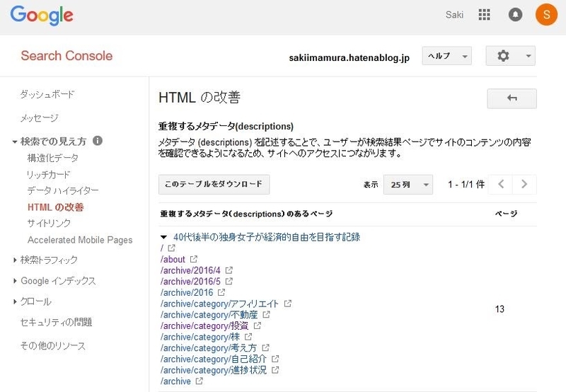Open external link icon next to /about
The height and width of the screenshot is (392, 566).
(193, 259)
